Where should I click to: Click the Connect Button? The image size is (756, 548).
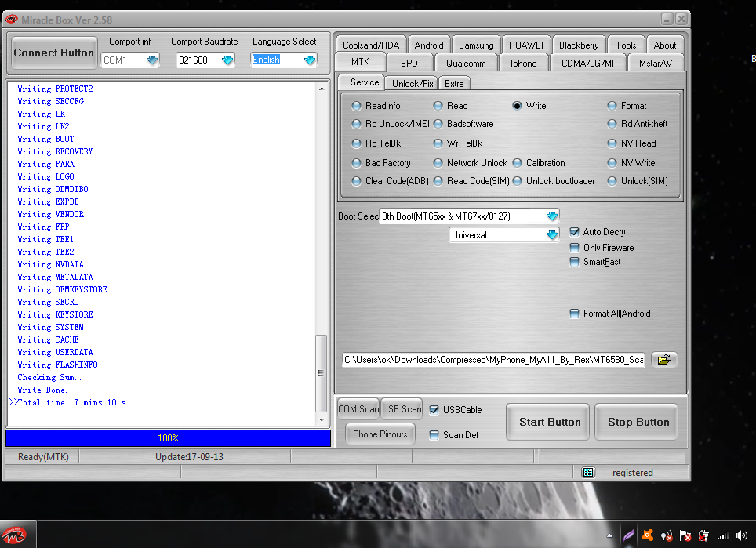tap(53, 53)
